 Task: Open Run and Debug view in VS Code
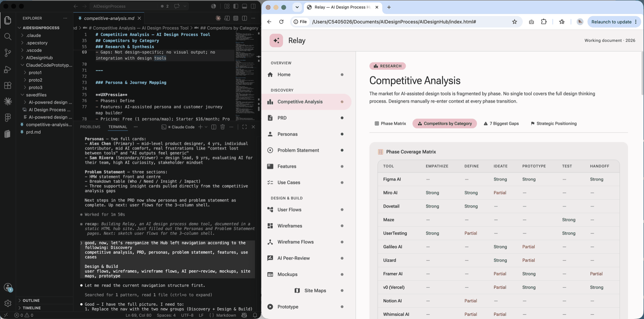click(8, 69)
